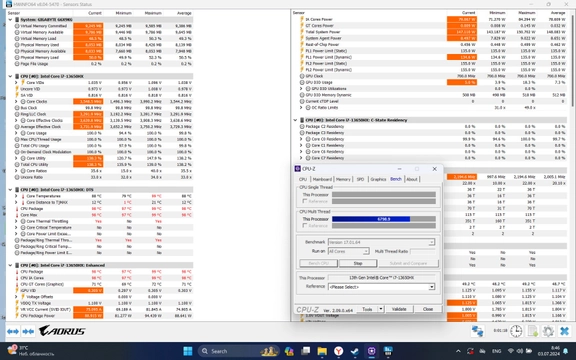The height and width of the screenshot is (360, 576).
Task: Click the multi thread This Processor progress bar
Action: click(x=384, y=219)
